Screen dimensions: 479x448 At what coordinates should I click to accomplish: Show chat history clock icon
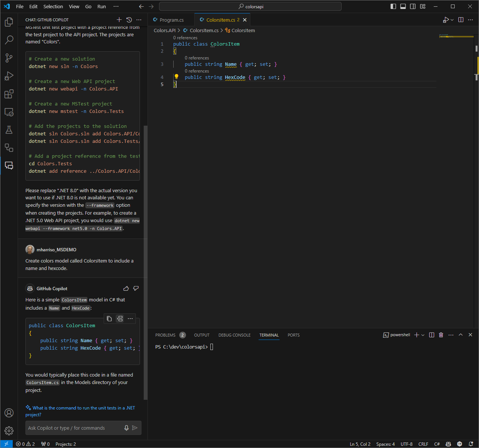(x=129, y=20)
